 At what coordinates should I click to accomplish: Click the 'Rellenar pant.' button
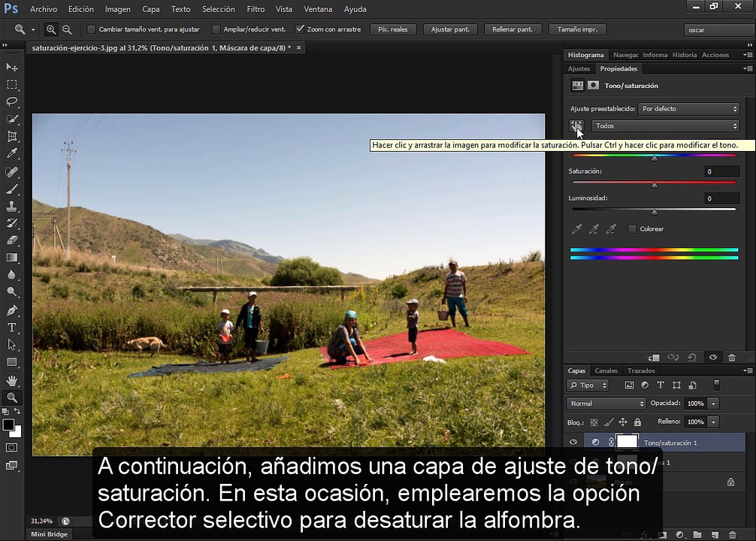point(513,29)
